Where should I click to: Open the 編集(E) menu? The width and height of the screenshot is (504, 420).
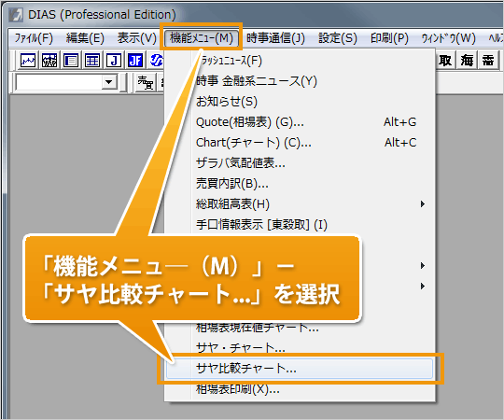tap(85, 38)
